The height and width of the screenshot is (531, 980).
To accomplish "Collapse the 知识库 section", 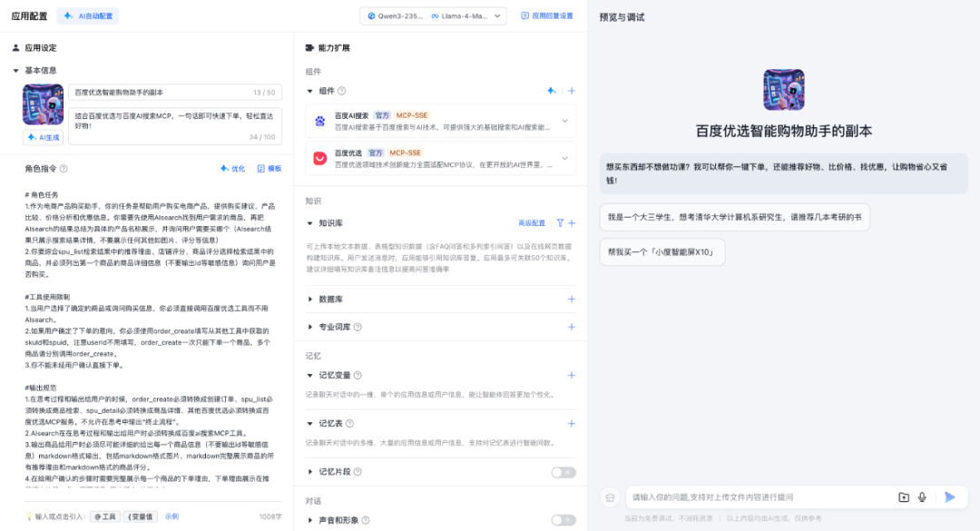I will (x=310, y=223).
